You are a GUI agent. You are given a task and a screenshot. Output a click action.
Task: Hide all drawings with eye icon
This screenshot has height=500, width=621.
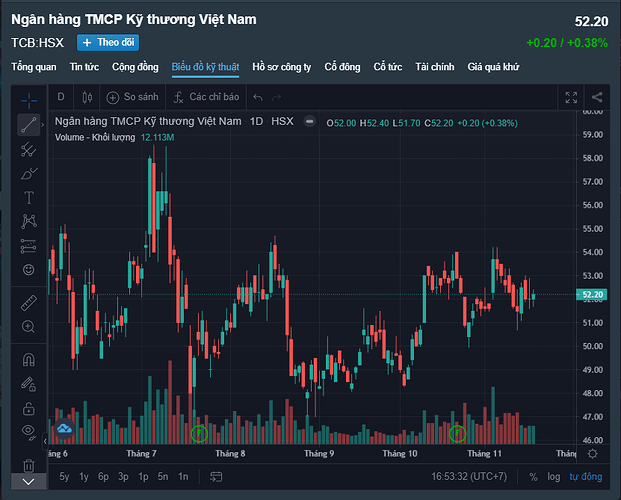pyautogui.click(x=29, y=432)
